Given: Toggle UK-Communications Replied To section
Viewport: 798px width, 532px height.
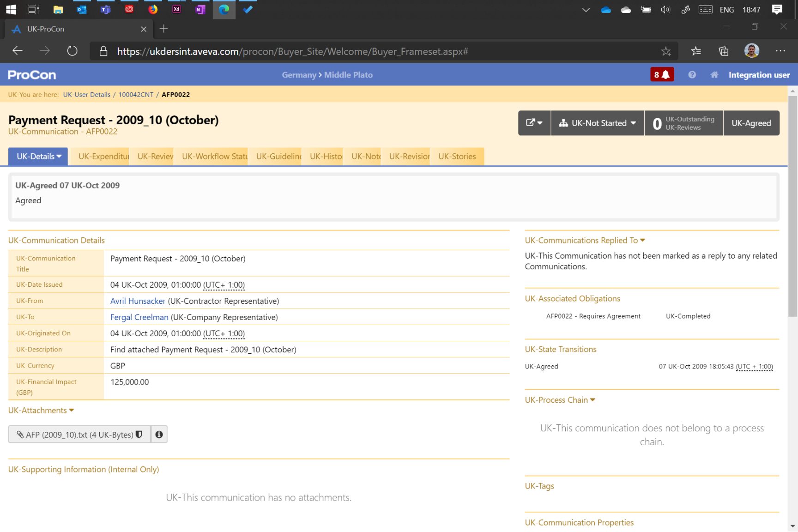Looking at the screenshot, I should pyautogui.click(x=585, y=240).
